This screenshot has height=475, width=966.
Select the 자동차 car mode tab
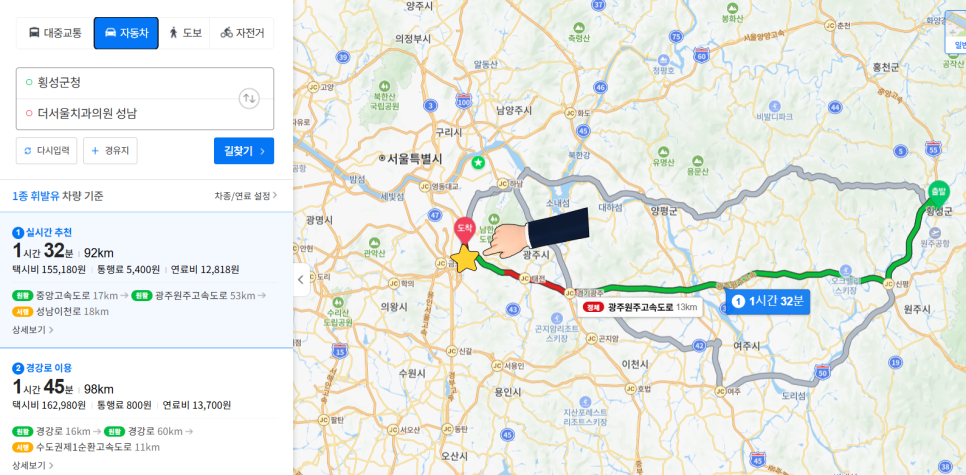pyautogui.click(x=126, y=33)
